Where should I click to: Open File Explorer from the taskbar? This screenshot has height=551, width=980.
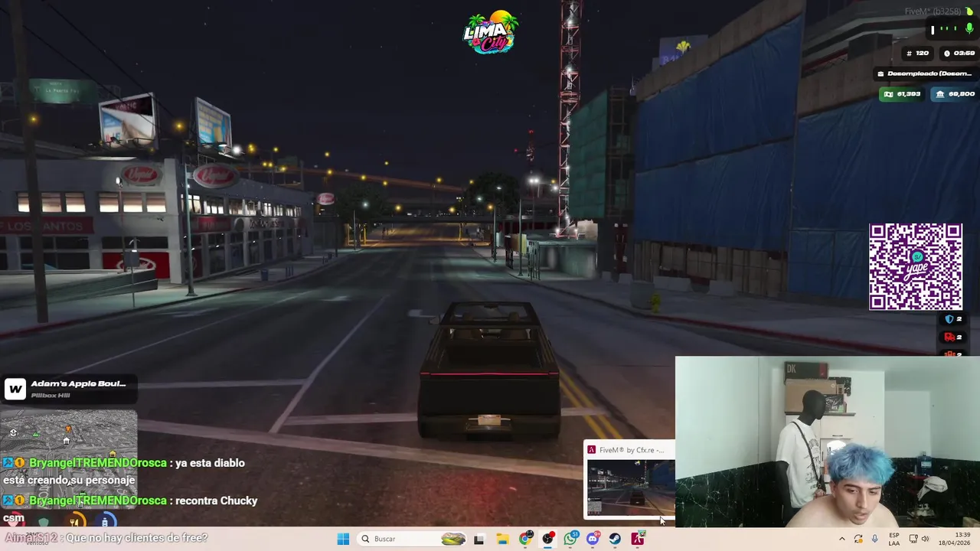502,539
